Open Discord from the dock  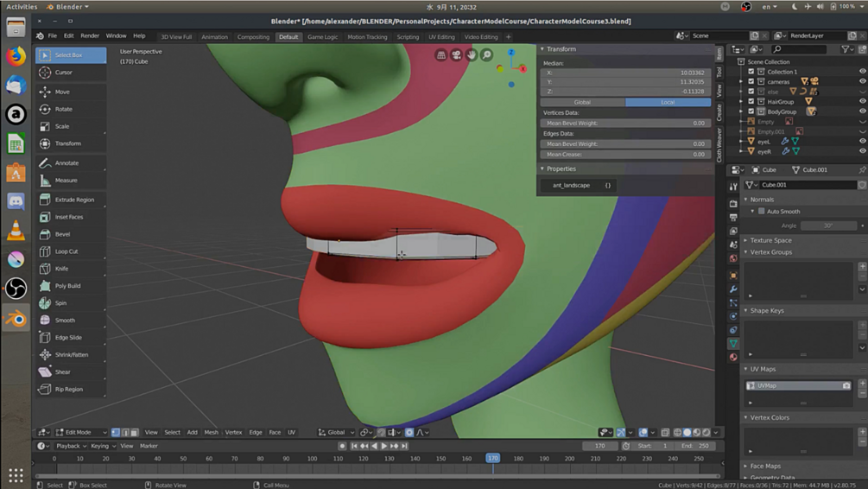pos(16,201)
